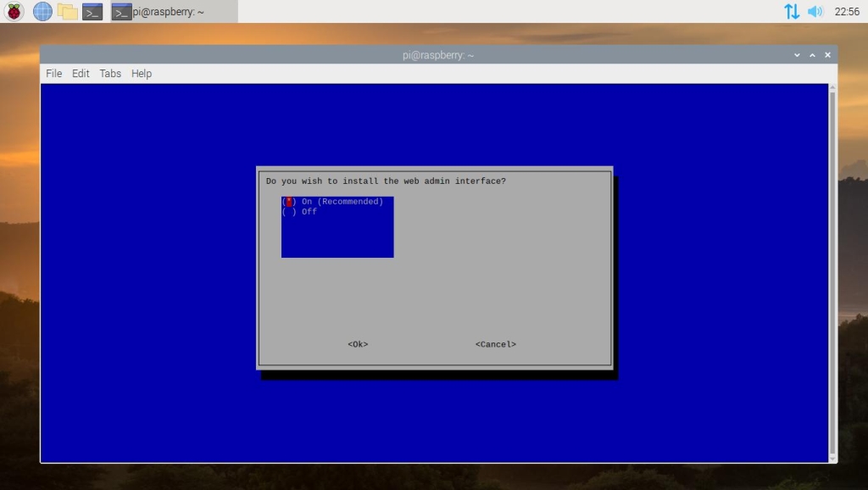The height and width of the screenshot is (490, 868).
Task: Maximize the terminal window using the up chevron
Action: pos(812,55)
